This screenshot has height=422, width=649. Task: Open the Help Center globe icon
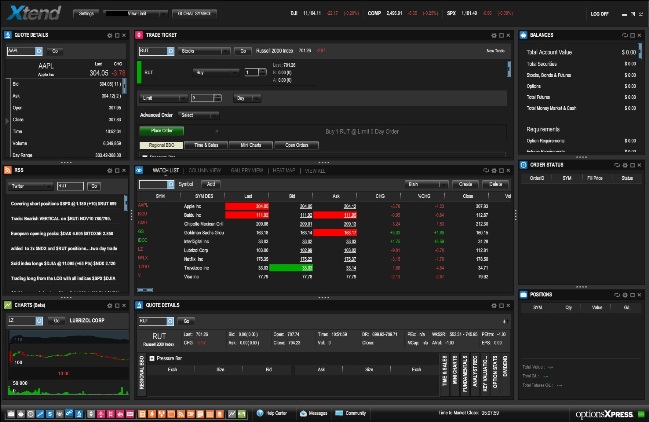(260, 413)
